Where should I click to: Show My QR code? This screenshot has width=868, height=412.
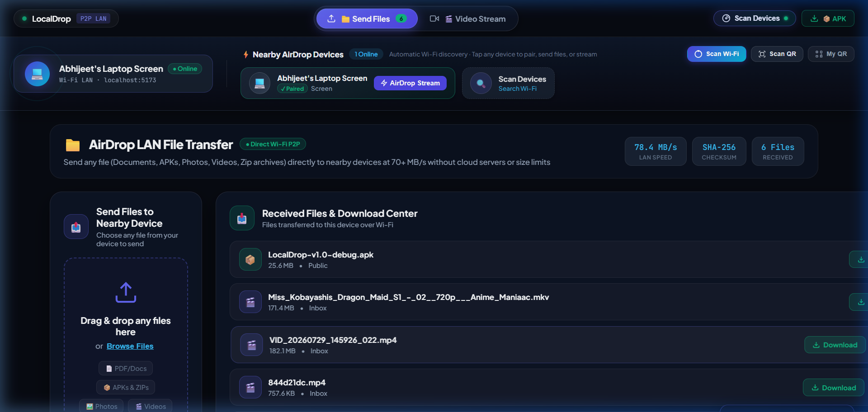[831, 54]
